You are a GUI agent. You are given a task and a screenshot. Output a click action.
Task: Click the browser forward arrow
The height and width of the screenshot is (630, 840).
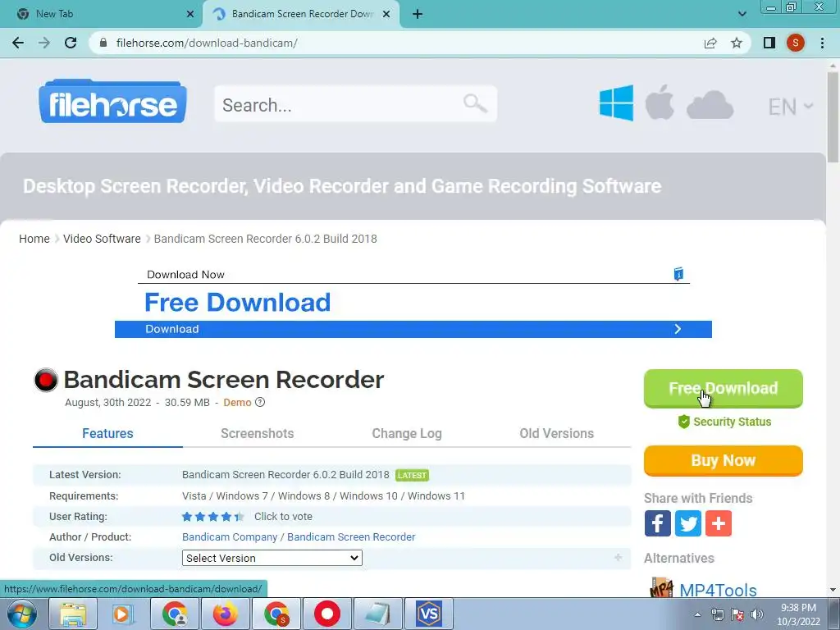(44, 43)
